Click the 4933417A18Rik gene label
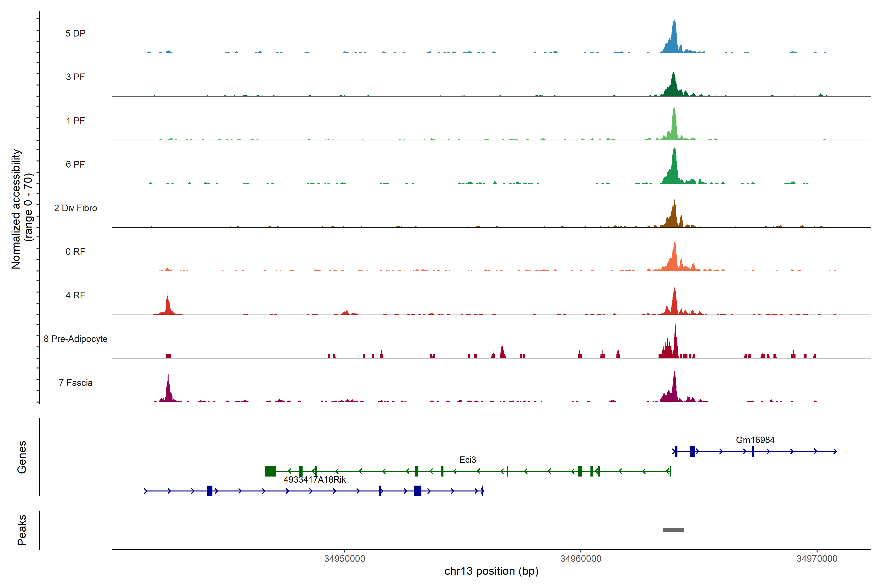882x588 pixels. pos(315,480)
